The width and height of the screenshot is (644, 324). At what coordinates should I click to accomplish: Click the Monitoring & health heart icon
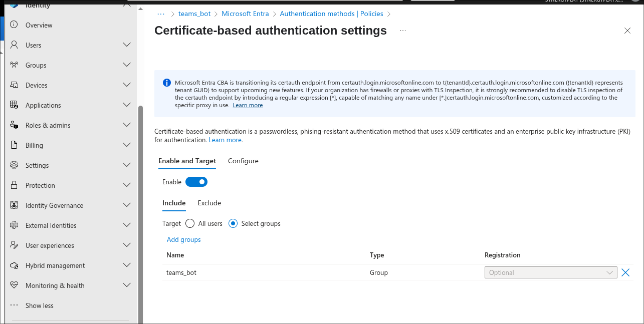coord(14,285)
